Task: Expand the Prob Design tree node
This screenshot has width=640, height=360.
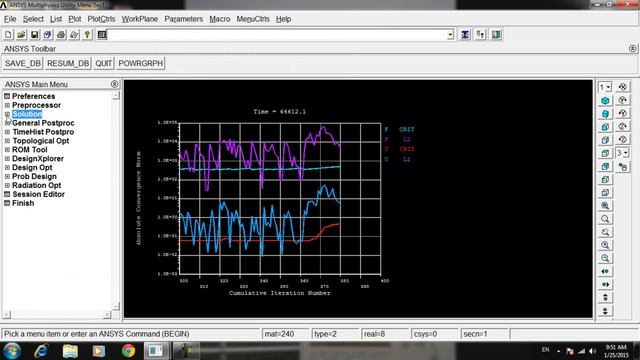Action: click(7, 176)
